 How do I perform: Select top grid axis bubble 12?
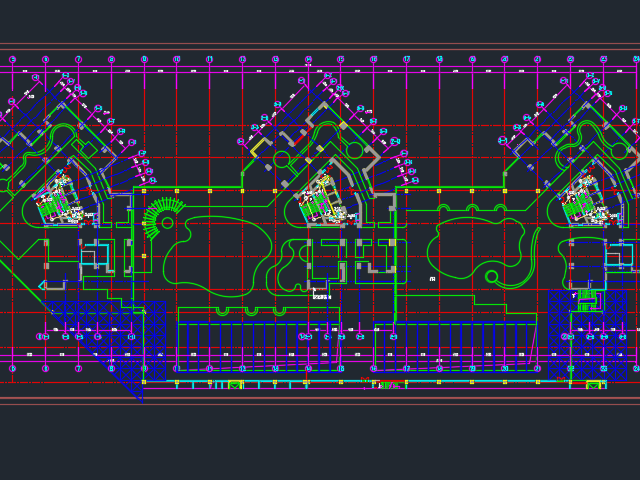(242, 60)
